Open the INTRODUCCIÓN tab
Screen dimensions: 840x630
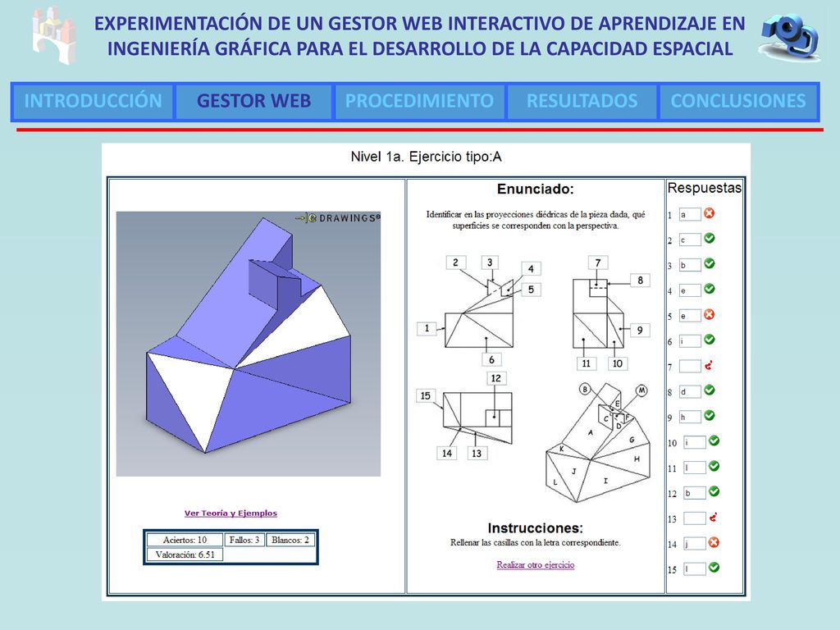pyautogui.click(x=93, y=101)
